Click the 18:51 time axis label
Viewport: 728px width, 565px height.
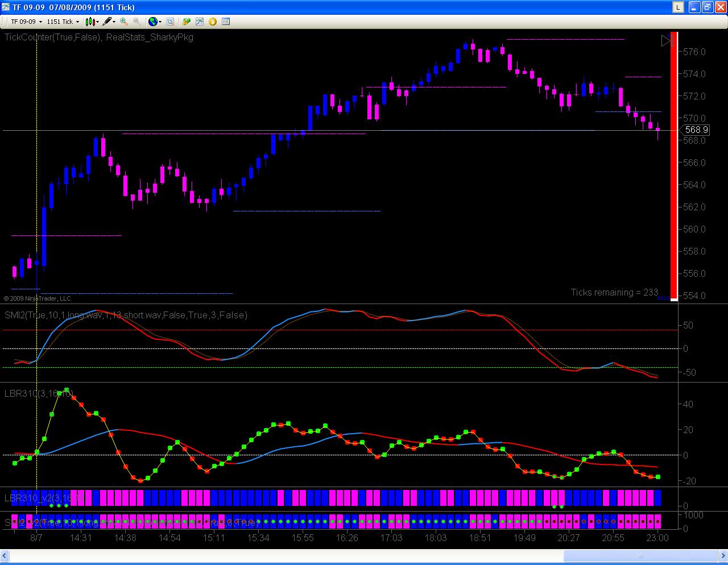pos(480,538)
